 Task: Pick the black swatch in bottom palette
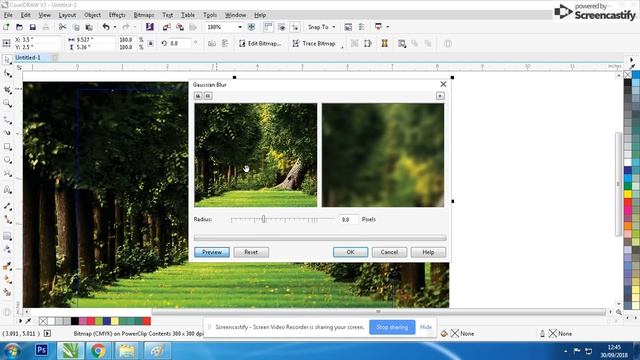75,321
